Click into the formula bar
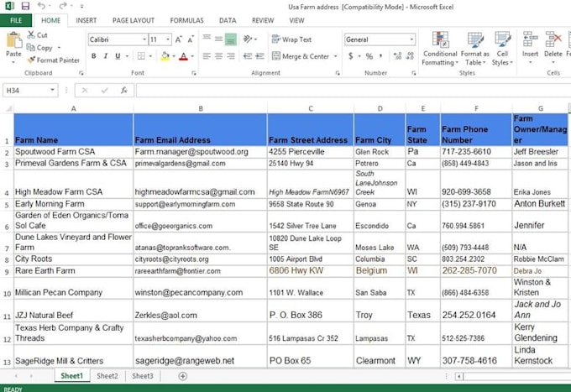571x392 pixels. [354, 91]
